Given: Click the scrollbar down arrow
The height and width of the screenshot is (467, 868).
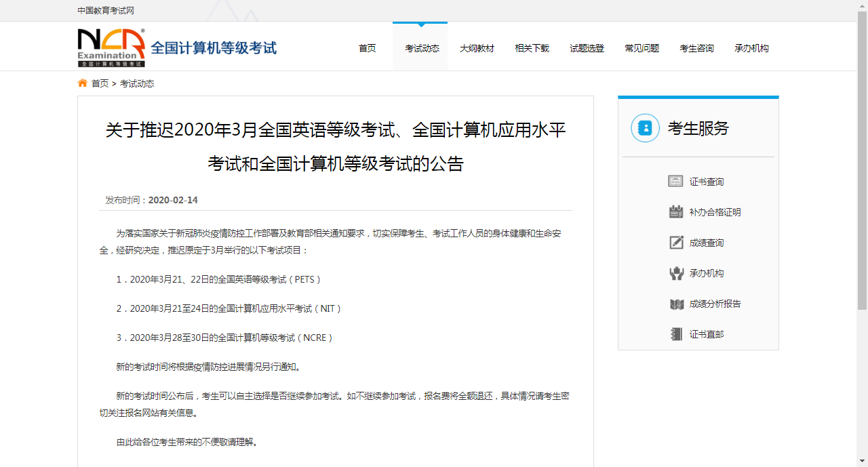Looking at the screenshot, I should tap(862, 462).
